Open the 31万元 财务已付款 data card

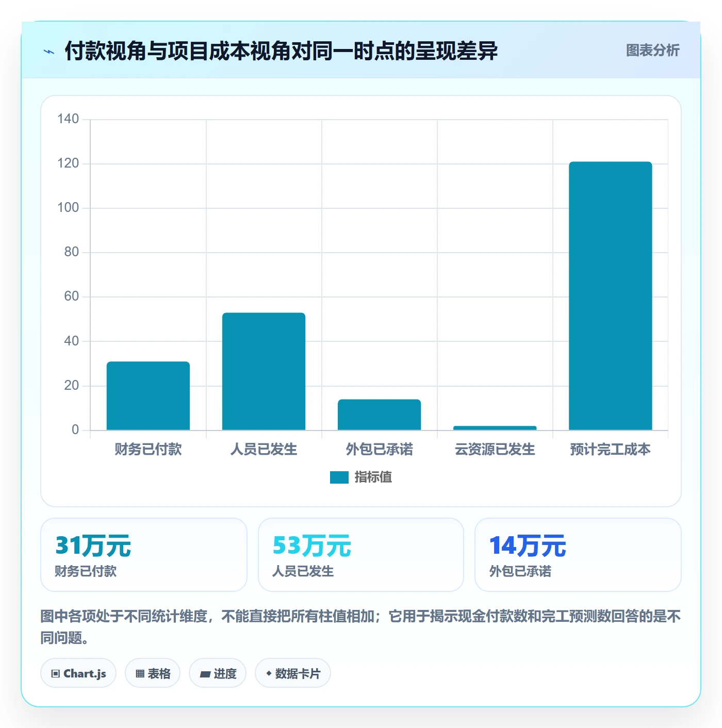click(144, 555)
